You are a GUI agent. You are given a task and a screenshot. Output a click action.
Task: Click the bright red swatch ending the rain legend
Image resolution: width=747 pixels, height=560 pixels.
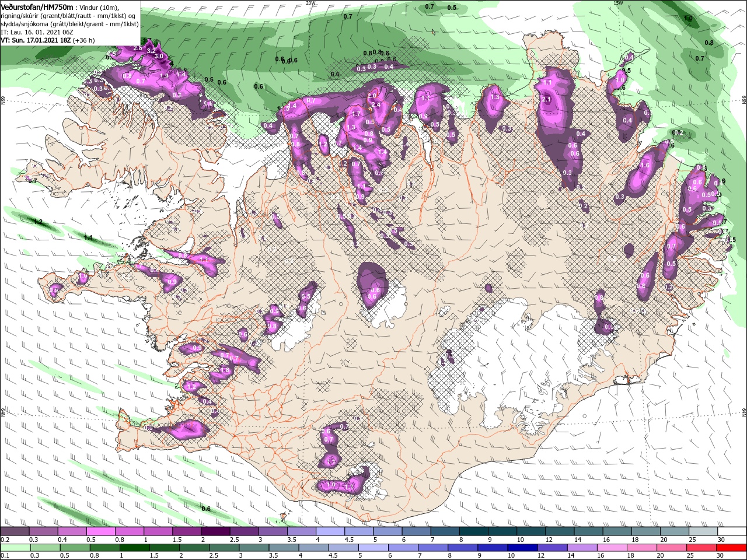point(731,548)
